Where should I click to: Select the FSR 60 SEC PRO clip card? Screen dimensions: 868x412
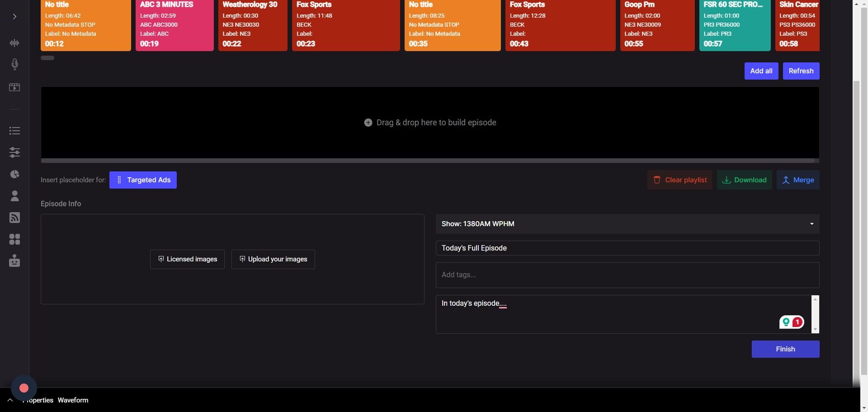click(735, 25)
